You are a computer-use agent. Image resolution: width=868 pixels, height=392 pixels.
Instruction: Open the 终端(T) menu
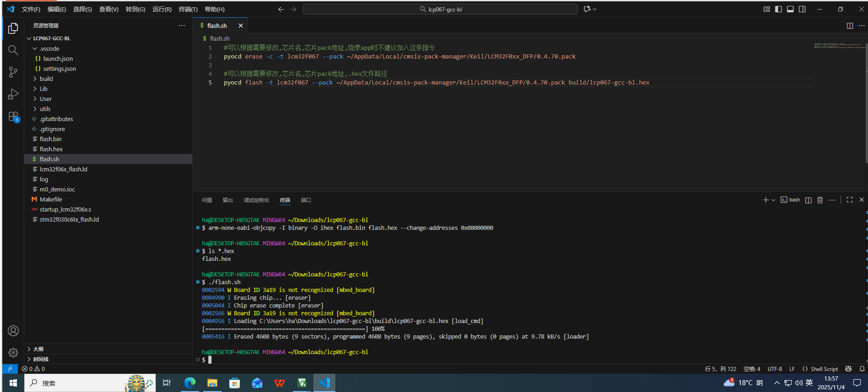(188, 9)
